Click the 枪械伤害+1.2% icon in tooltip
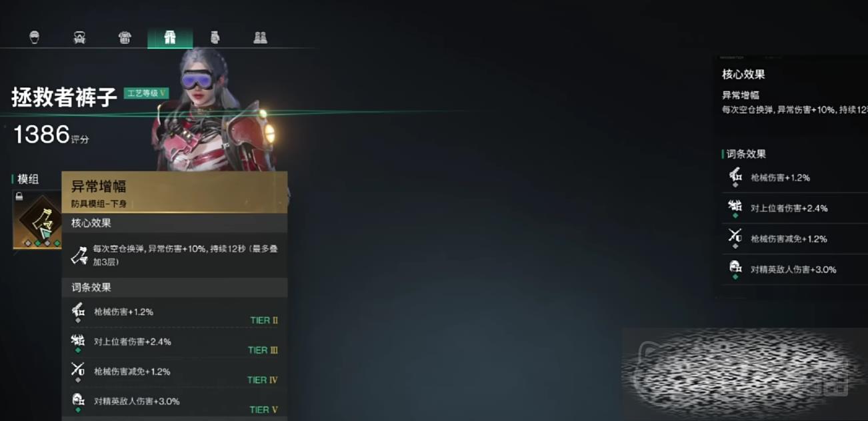This screenshot has height=421, width=868. tap(78, 310)
